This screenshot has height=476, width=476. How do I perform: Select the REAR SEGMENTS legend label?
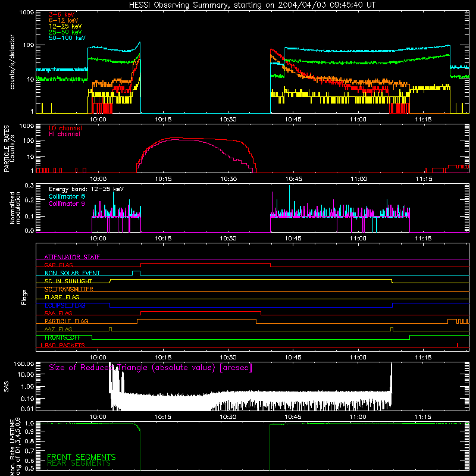[79, 464]
